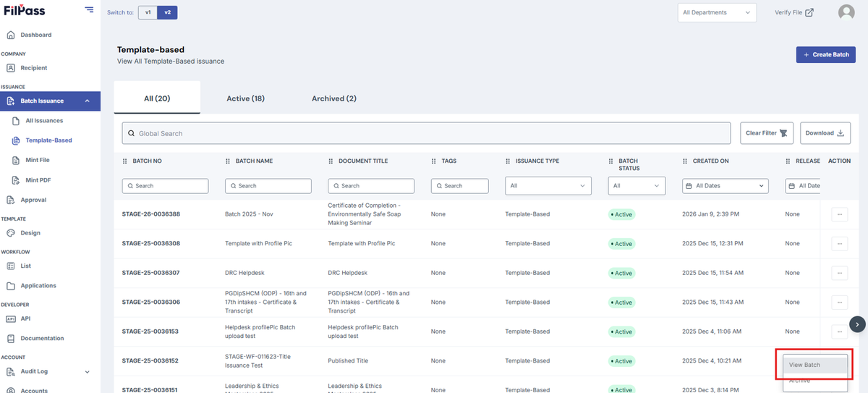Open Template-Based in the sidebar

point(48,140)
